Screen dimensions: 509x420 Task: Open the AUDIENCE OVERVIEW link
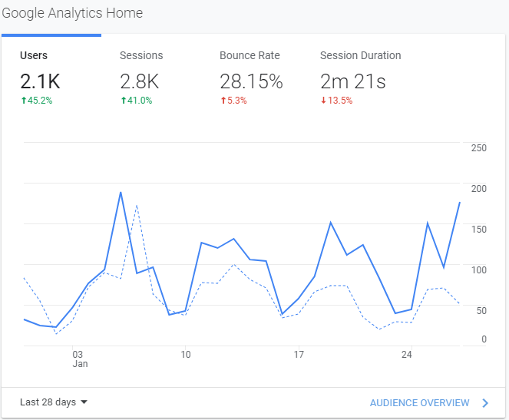tap(419, 403)
